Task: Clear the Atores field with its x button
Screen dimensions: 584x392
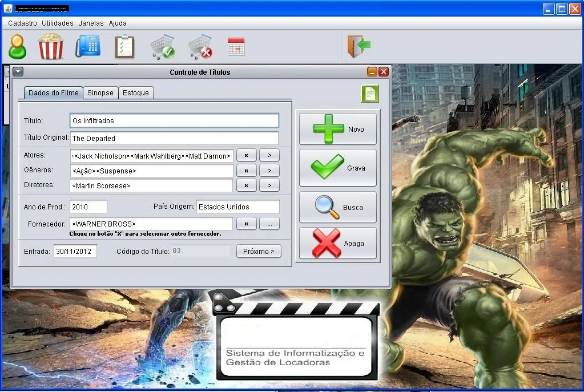Action: pos(246,155)
